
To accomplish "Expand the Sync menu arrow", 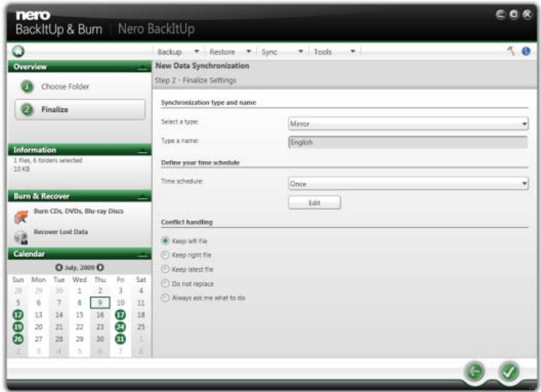I will point(301,52).
